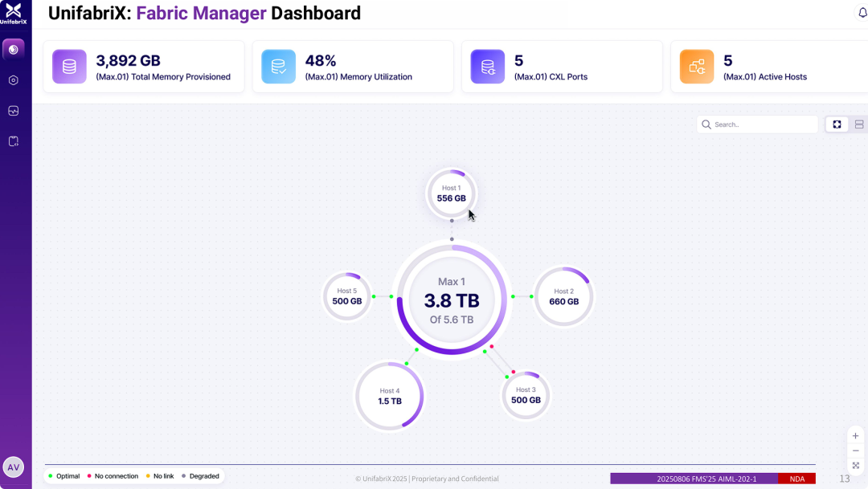868x489 pixels.
Task: Click the Degraded legend entry
Action: click(200, 476)
